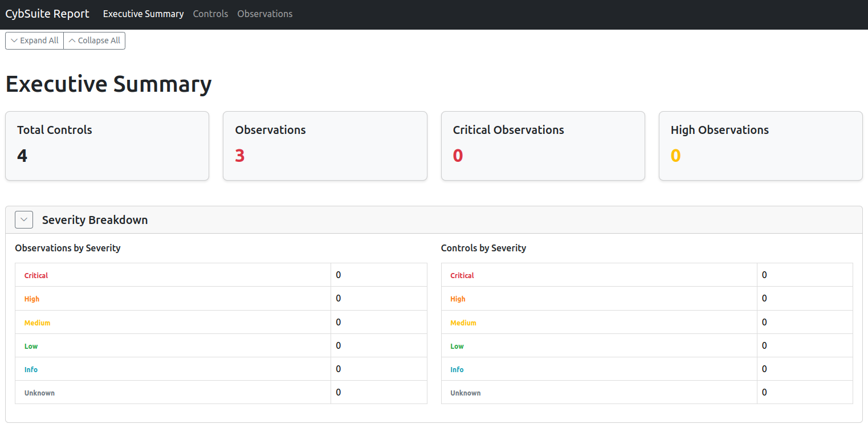
Task: Click the Collapse All button
Action: 94,40
